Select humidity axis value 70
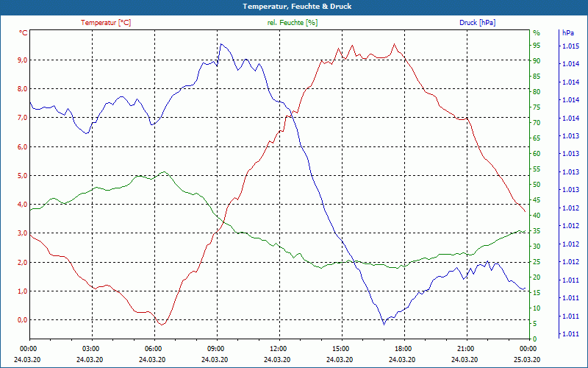This screenshot has height=368, width=588. tap(537, 123)
